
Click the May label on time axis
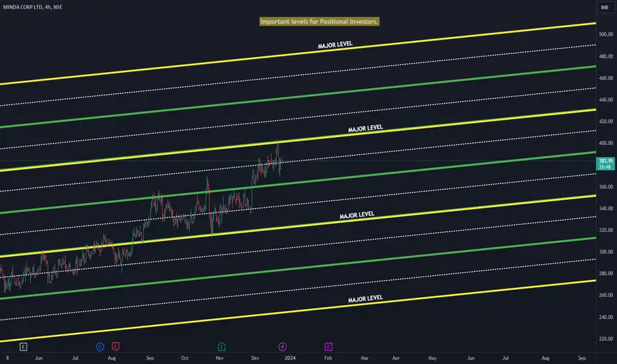432,358
